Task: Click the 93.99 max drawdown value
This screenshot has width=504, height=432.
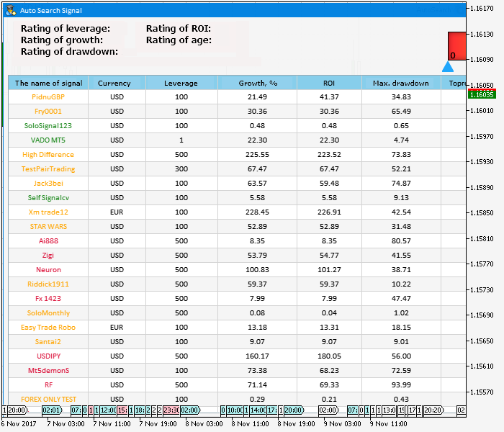Action: coord(401,384)
